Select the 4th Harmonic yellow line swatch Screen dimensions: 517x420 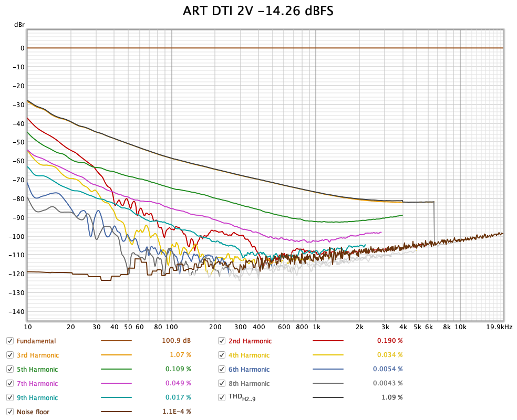coord(328,355)
